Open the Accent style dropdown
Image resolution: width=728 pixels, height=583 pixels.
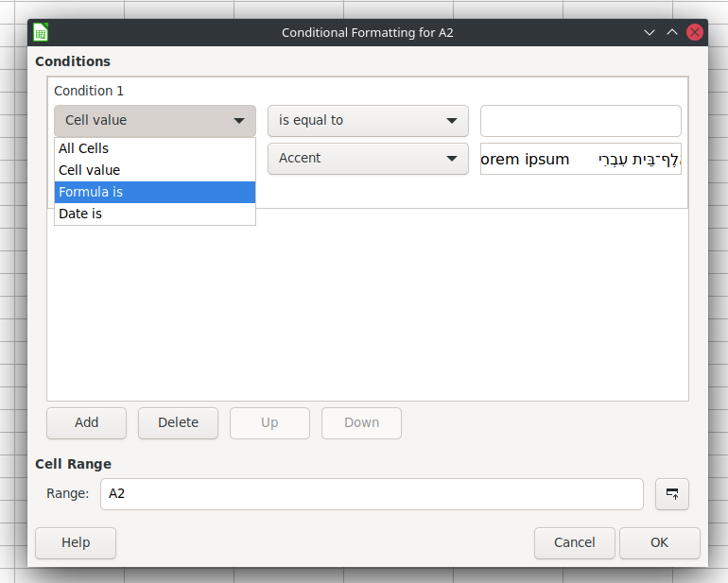coord(368,159)
